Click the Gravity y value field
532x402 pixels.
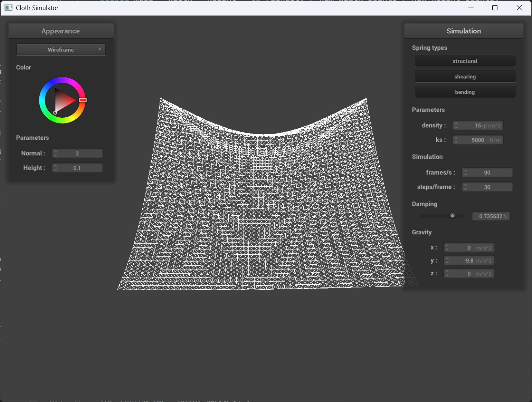pos(469,261)
